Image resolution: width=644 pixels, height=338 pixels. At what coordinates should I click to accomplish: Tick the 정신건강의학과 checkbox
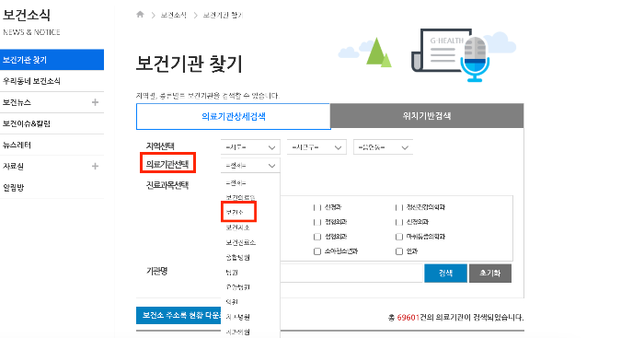398,207
